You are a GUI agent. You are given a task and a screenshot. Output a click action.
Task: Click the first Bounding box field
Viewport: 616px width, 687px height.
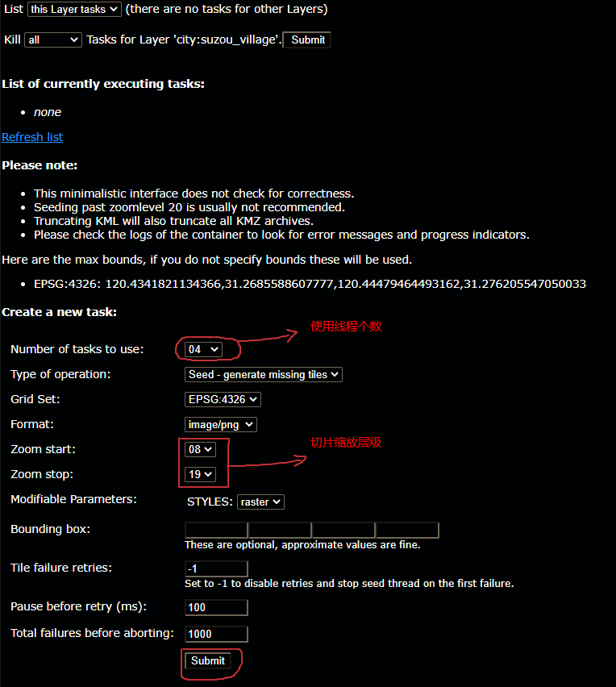[x=216, y=530]
